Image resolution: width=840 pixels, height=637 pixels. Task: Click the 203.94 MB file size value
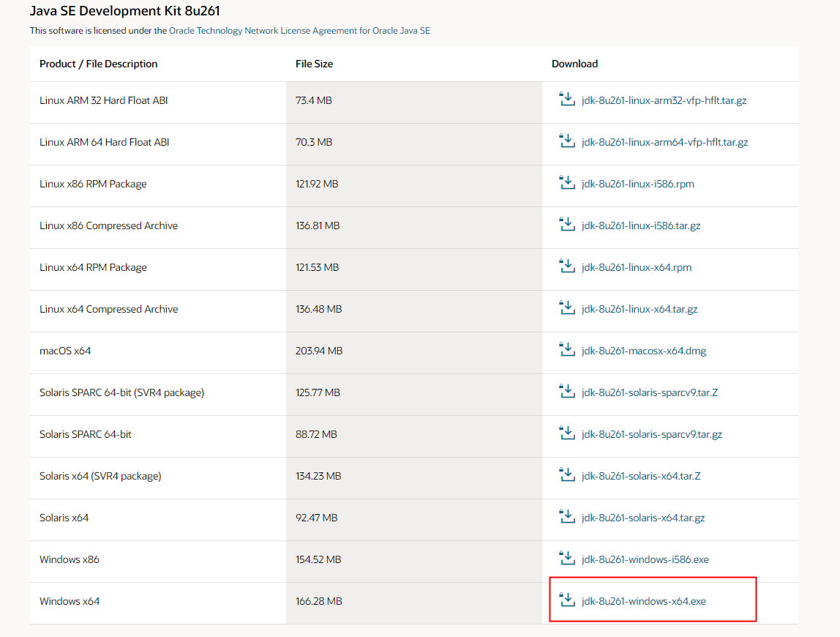(x=319, y=351)
